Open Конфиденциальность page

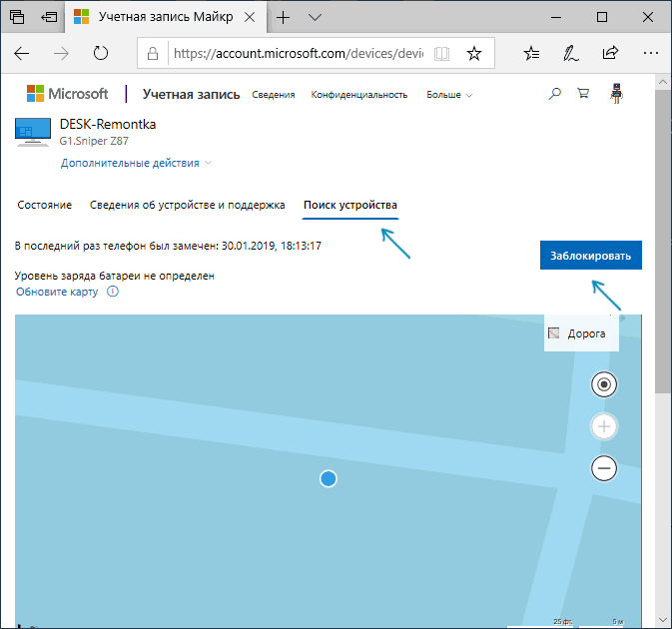(x=359, y=95)
